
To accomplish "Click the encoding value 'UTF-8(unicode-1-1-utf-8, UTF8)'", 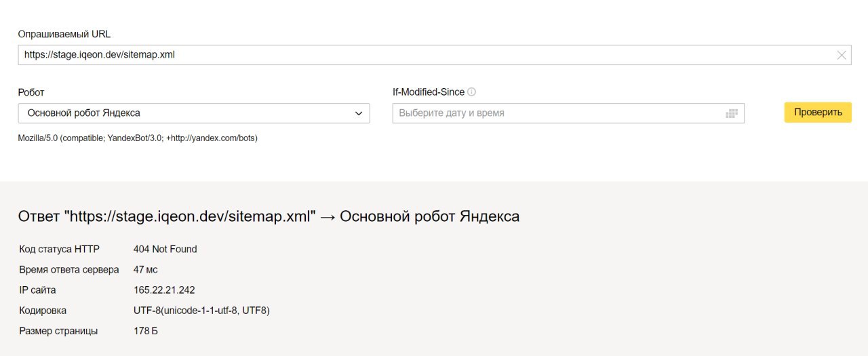I will [202, 311].
